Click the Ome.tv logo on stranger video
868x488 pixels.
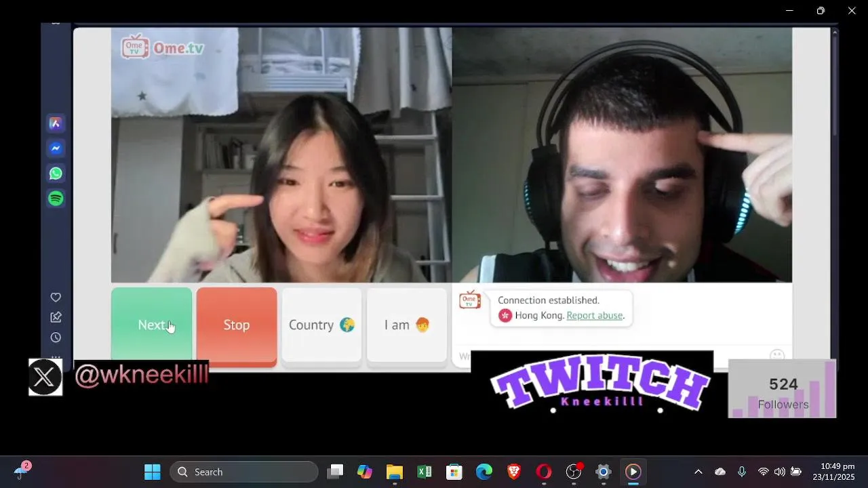[x=163, y=47]
